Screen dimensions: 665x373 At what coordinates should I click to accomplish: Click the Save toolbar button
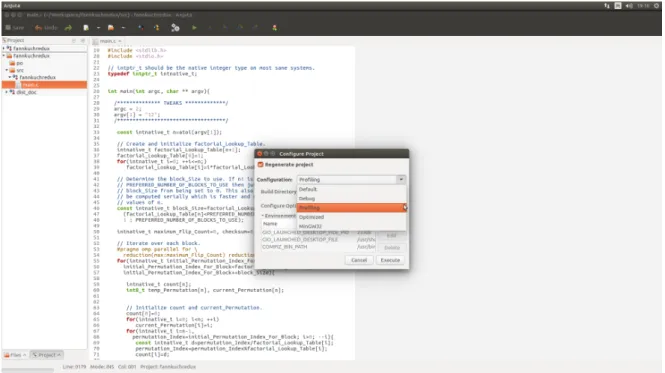tap(15, 28)
